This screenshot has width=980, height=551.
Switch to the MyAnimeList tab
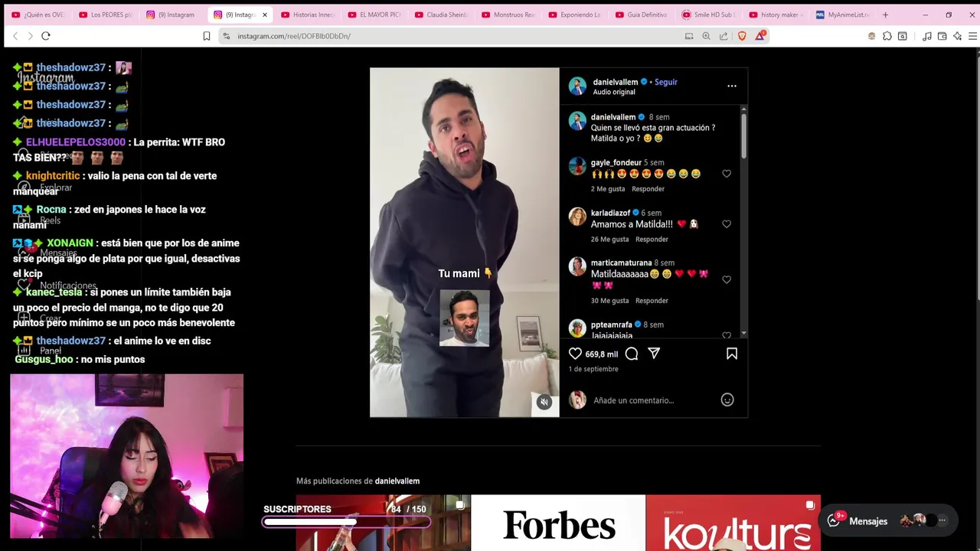[x=842, y=15]
